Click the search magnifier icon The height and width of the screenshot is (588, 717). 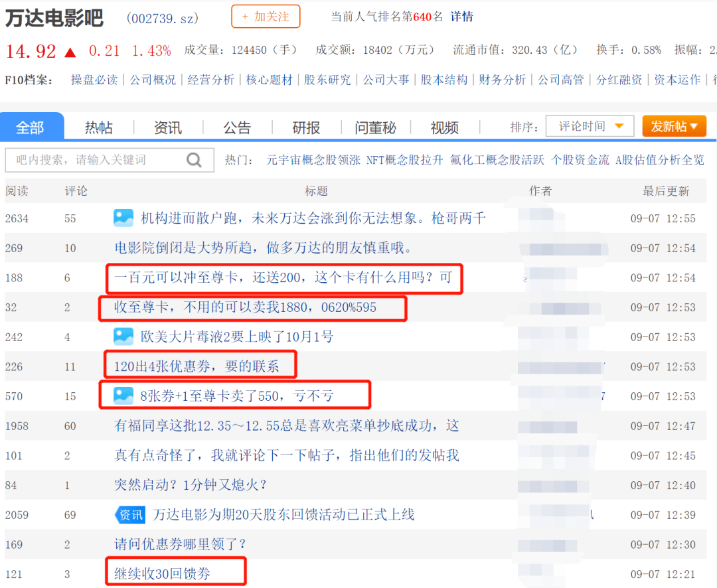click(194, 160)
